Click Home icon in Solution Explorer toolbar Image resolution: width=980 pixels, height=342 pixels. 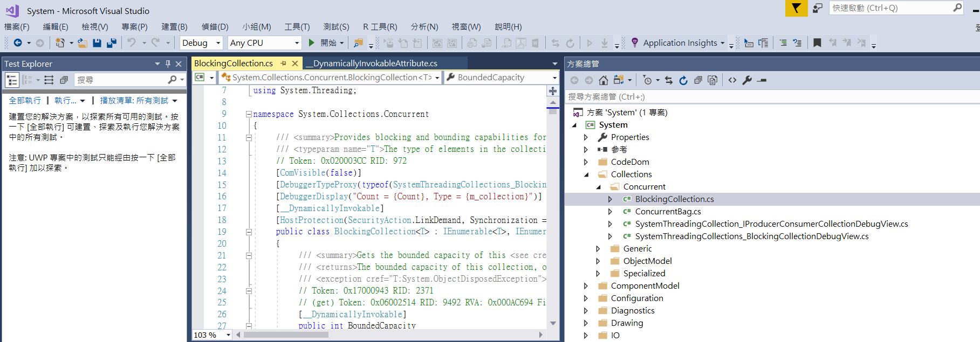coord(604,80)
